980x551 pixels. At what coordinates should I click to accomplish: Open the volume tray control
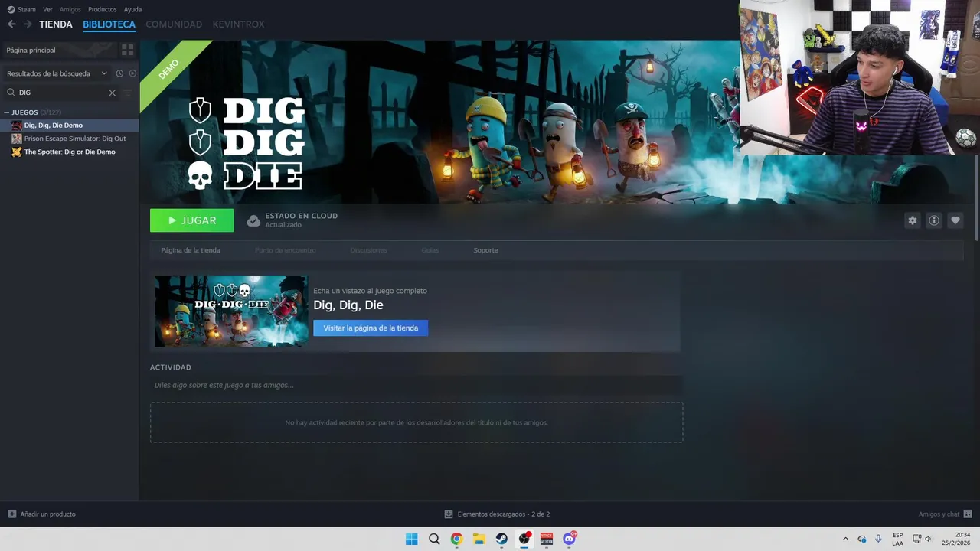928,539
